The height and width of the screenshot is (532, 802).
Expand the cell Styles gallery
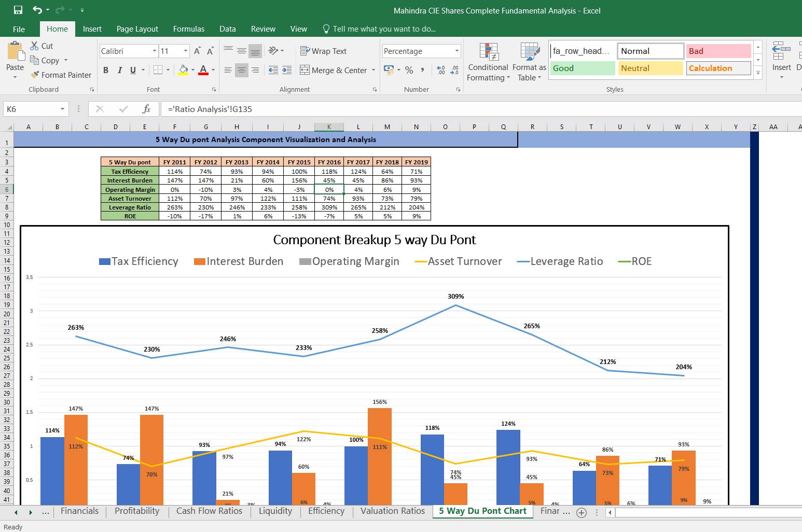pyautogui.click(x=758, y=73)
